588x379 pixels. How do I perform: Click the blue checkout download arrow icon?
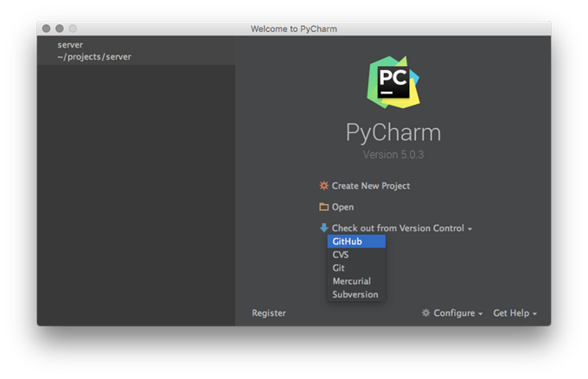point(323,228)
